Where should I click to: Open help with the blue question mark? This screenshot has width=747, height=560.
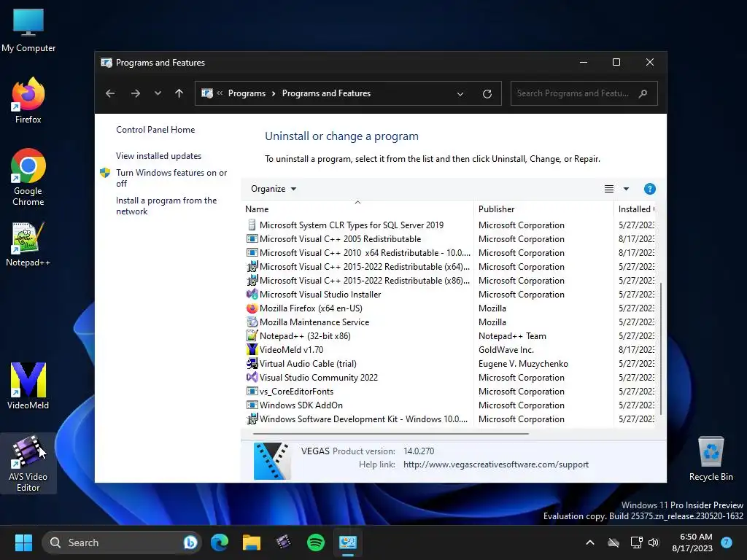pyautogui.click(x=649, y=189)
